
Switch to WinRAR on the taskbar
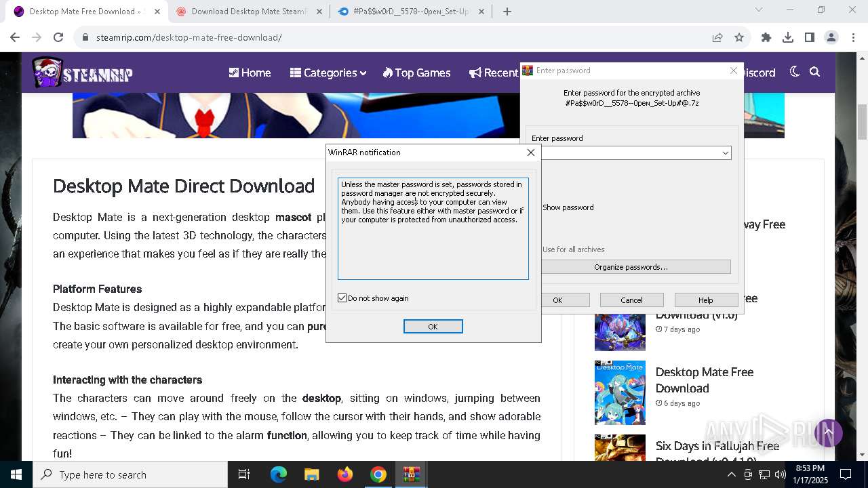(412, 474)
